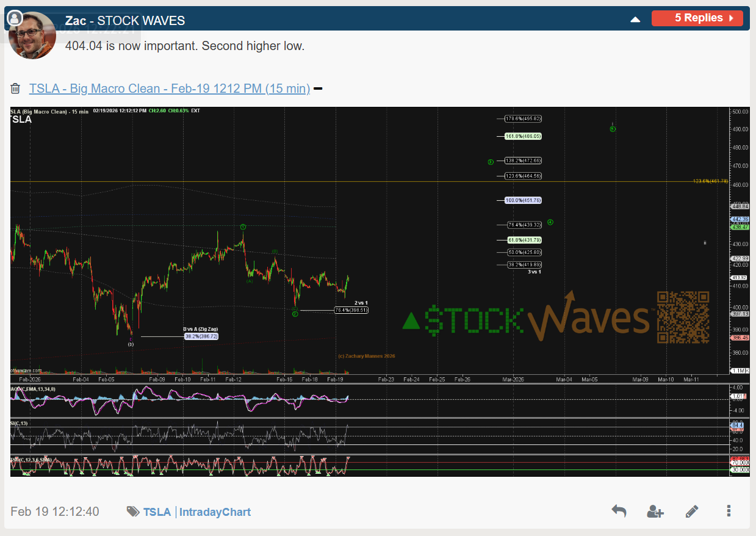This screenshot has width=756, height=536.
Task: Click the small profile badge icon on the avatar
Action: 14,18
